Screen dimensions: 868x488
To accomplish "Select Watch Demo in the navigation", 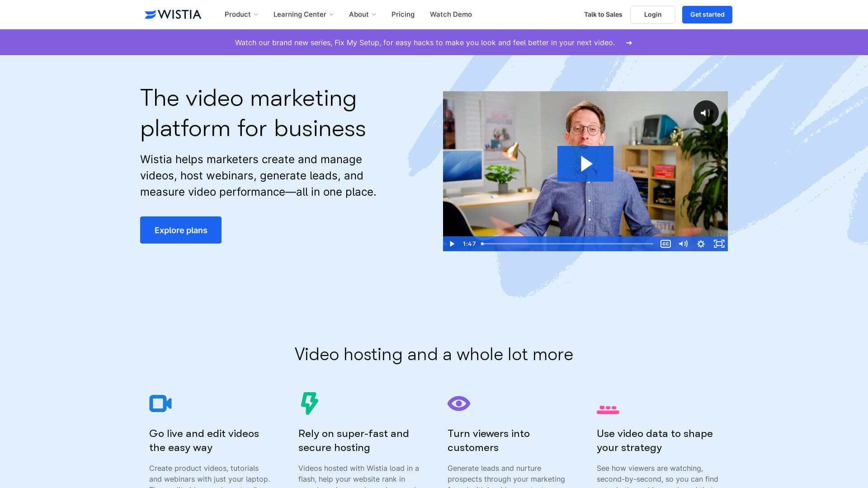I will pyautogui.click(x=450, y=14).
